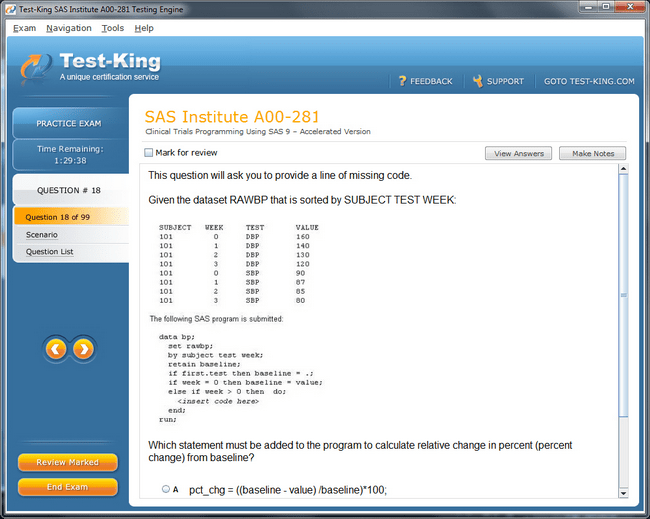Image resolution: width=650 pixels, height=519 pixels.
Task: Click the value 160 in table
Action: 303,237
